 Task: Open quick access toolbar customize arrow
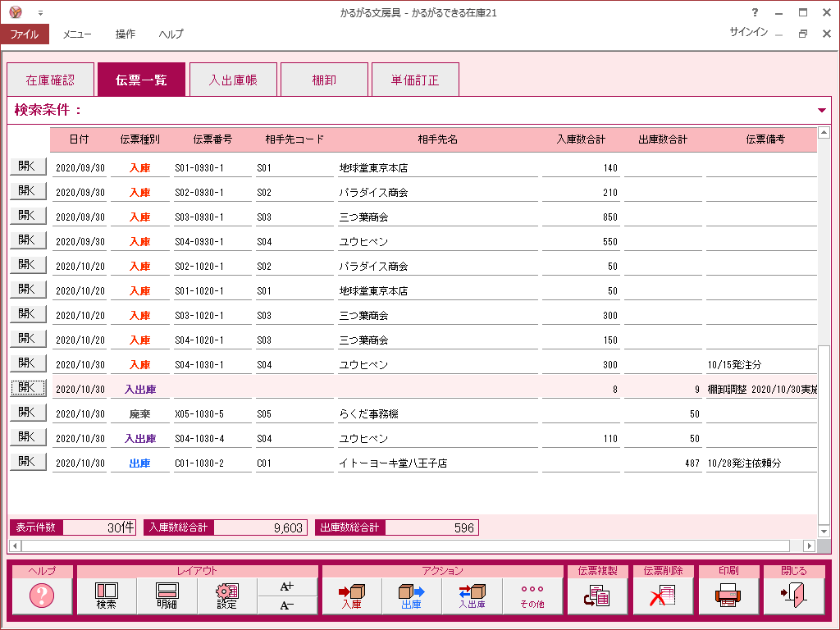40,13
